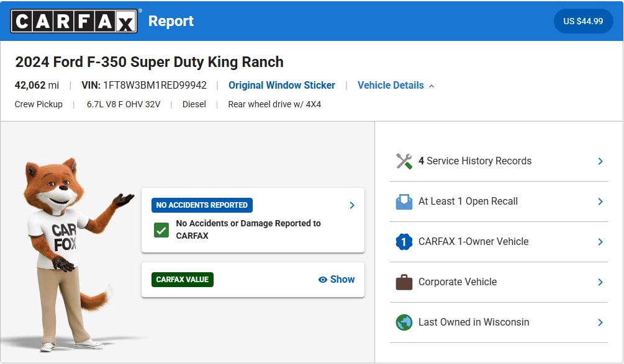This screenshot has width=624, height=364.
Task: Click the CARFAX logo
Action: click(74, 21)
